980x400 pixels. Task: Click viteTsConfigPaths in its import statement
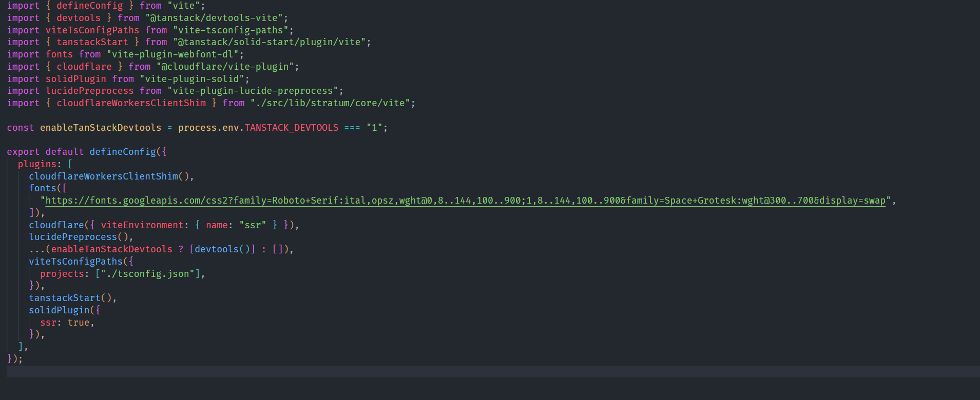coord(92,30)
